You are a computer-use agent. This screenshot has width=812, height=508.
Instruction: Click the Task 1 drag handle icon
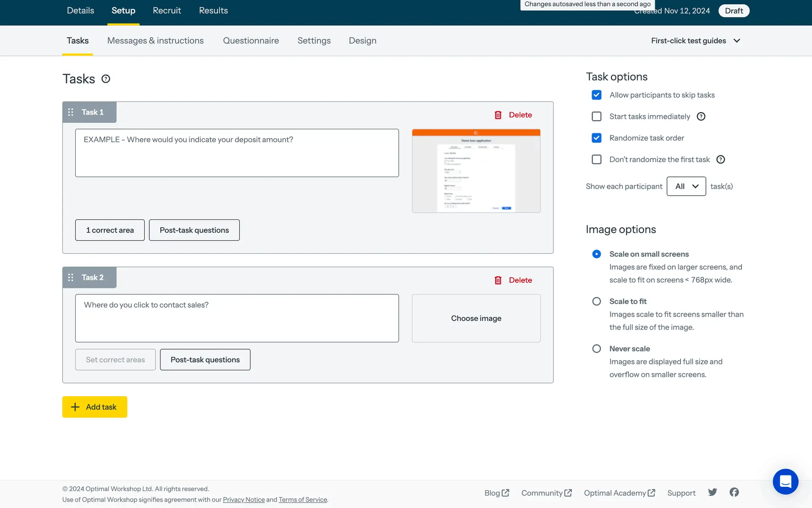pyautogui.click(x=71, y=112)
